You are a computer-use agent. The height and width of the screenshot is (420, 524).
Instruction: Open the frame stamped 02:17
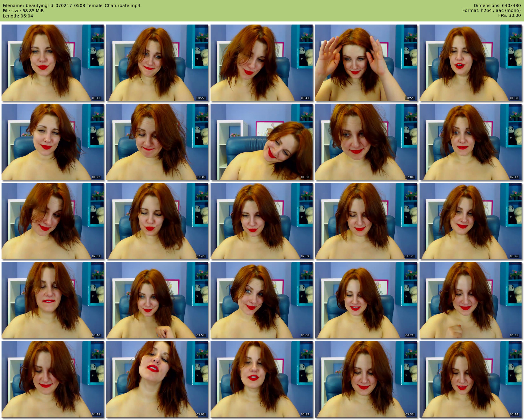[471, 142]
